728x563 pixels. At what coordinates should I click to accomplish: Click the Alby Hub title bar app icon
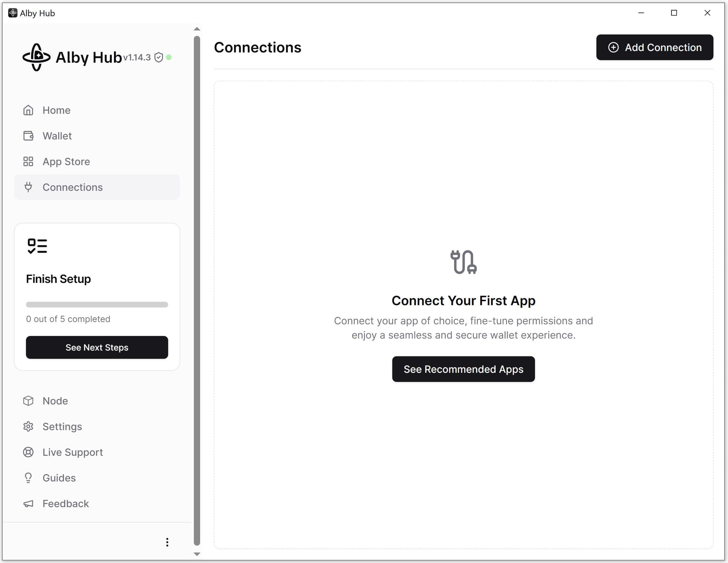pos(13,13)
